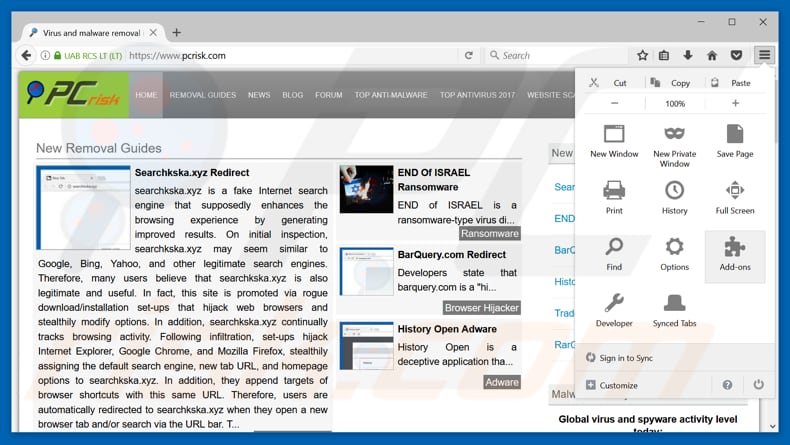Open the HOME nav item

[x=146, y=95]
